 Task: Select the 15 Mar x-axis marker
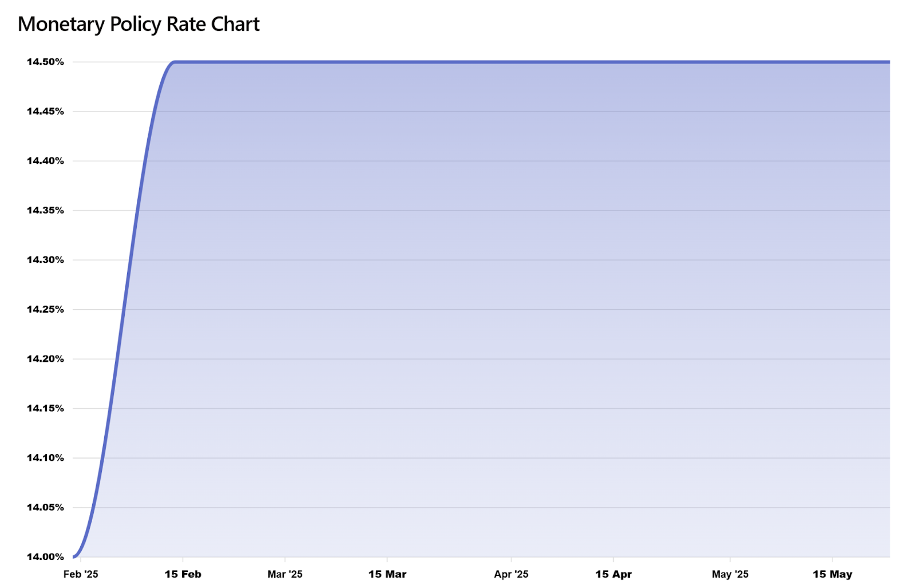point(387,574)
